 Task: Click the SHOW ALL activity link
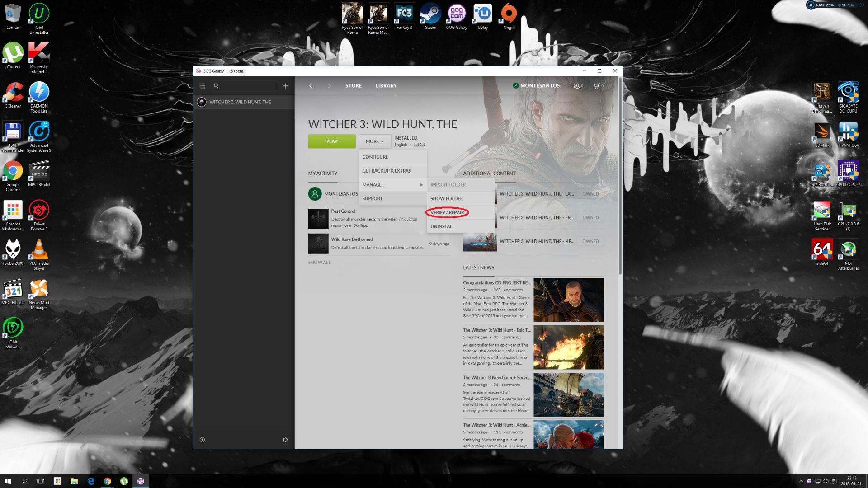pos(319,263)
